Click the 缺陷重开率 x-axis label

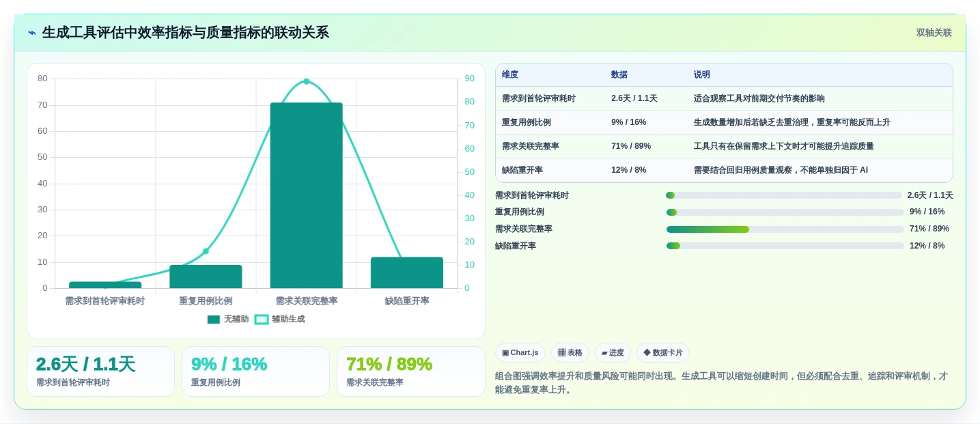click(407, 301)
